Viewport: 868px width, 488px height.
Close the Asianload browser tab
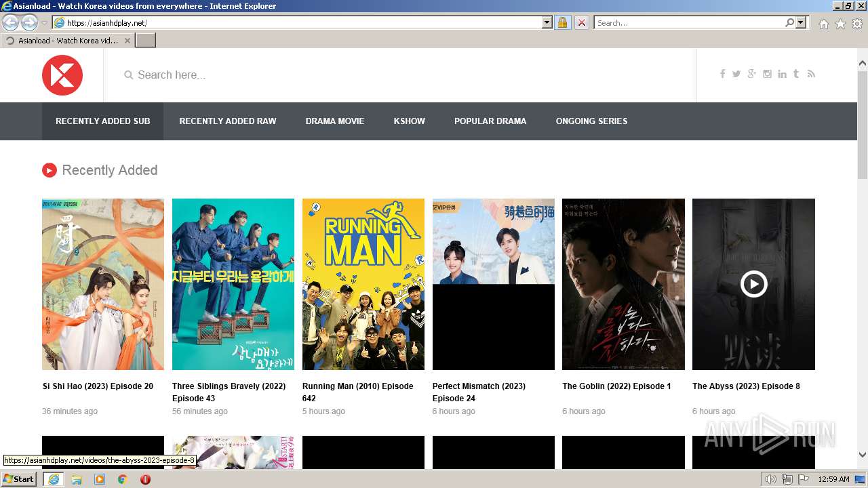click(x=127, y=41)
